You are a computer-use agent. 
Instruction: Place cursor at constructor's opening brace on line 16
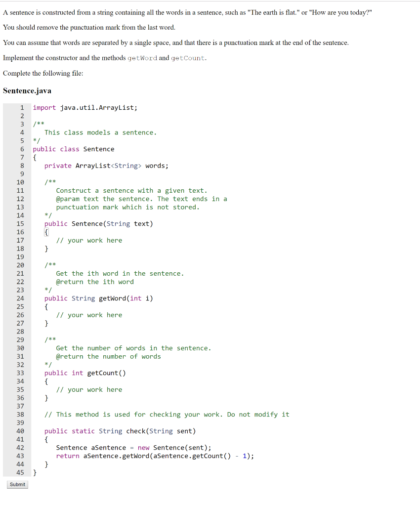tap(46, 232)
